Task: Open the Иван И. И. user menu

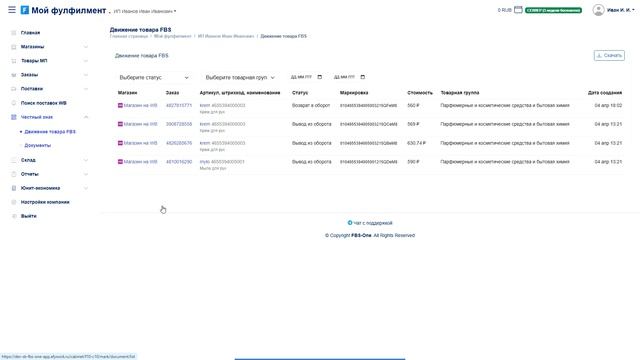Action: (620, 10)
